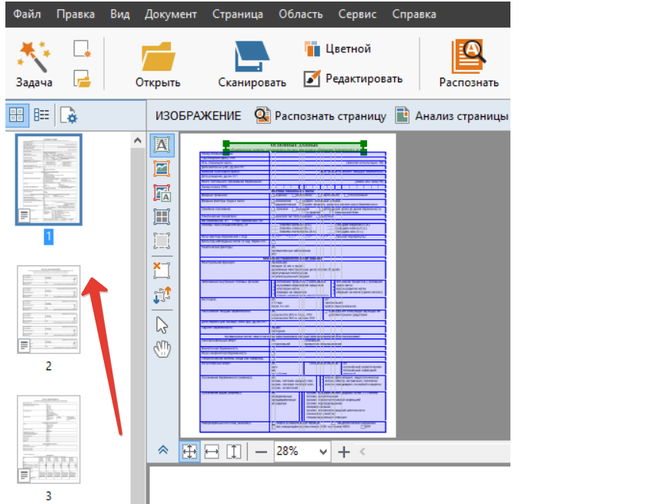Select the picture area drawing tool
The image size is (659, 504).
(x=162, y=169)
